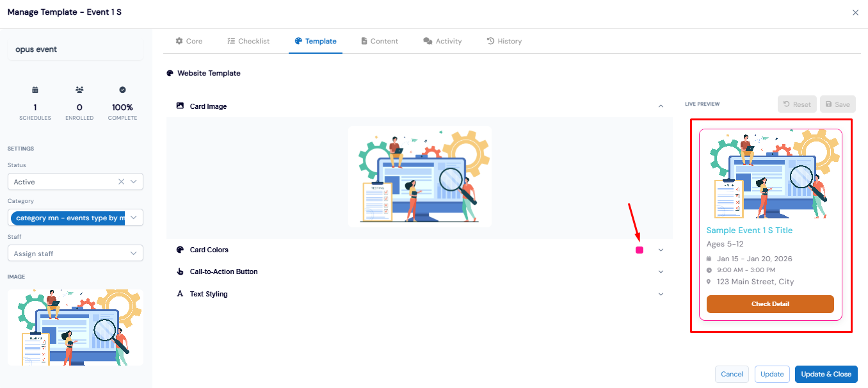Click the people icon above Enrolled

pyautogui.click(x=79, y=90)
